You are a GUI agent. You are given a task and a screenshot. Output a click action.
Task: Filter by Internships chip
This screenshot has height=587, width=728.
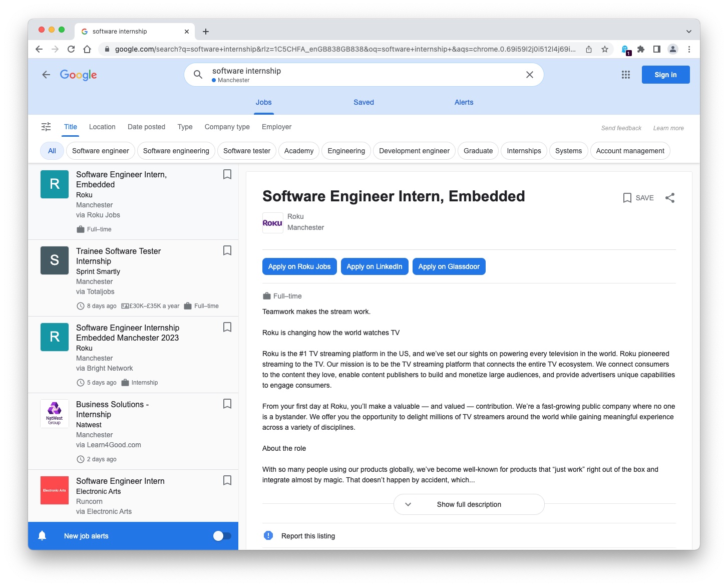pos(524,151)
